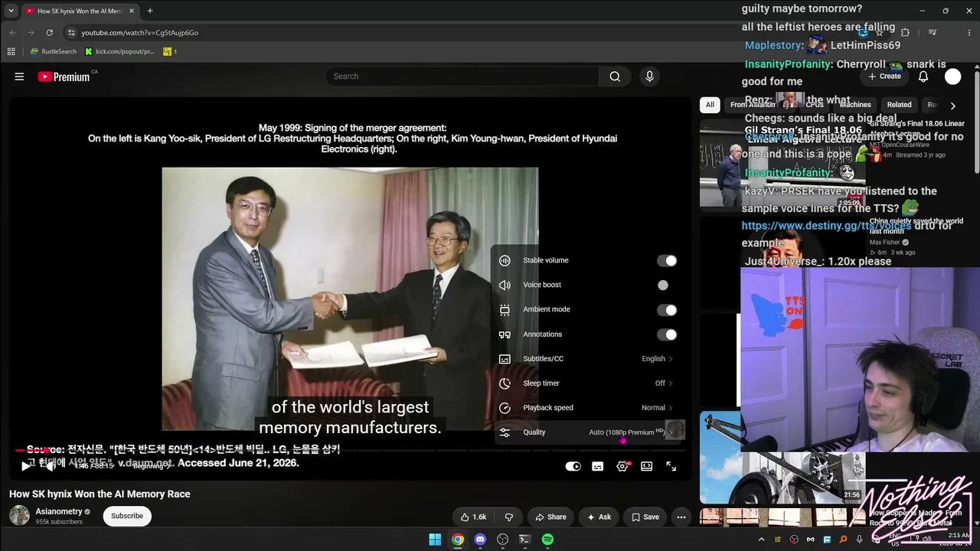
Task: Switch to theater mode
Action: click(647, 466)
